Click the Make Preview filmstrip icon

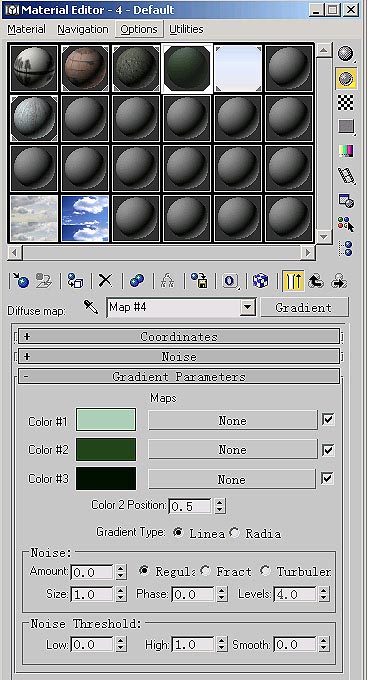pos(346,176)
